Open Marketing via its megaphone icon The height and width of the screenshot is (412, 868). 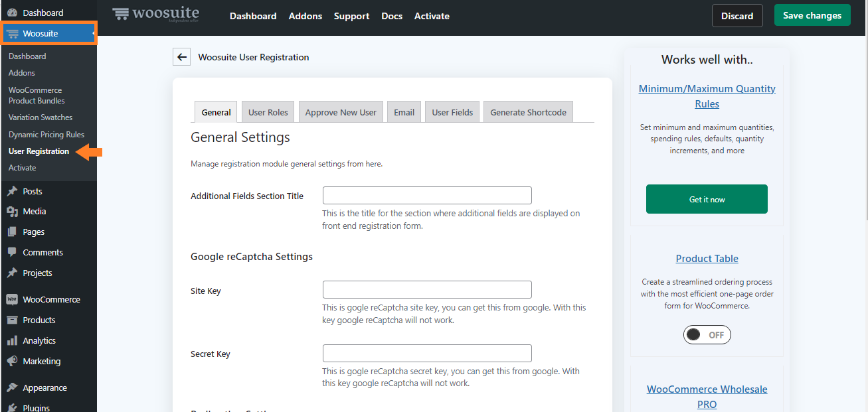pyautogui.click(x=12, y=362)
